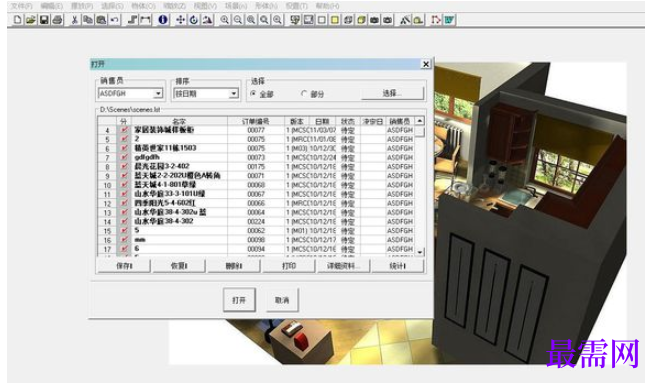Toggle the red checkmark for order 00073
Viewport: 658px width, 385px height.
click(124, 157)
